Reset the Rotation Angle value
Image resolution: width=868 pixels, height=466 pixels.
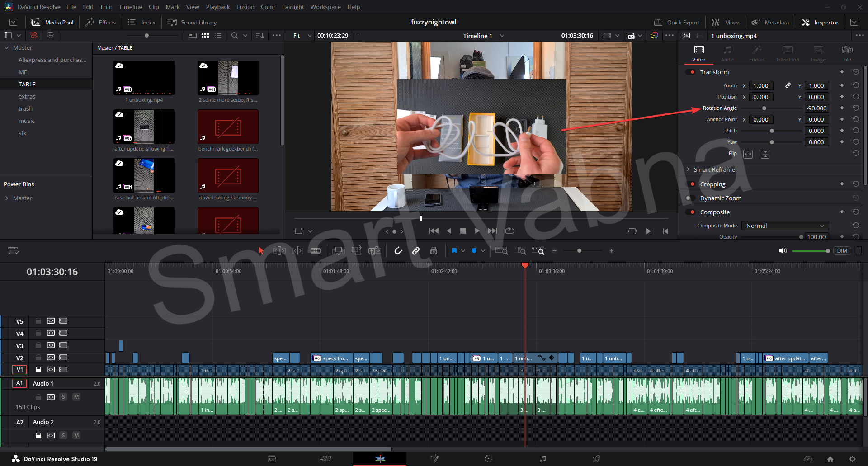click(855, 108)
